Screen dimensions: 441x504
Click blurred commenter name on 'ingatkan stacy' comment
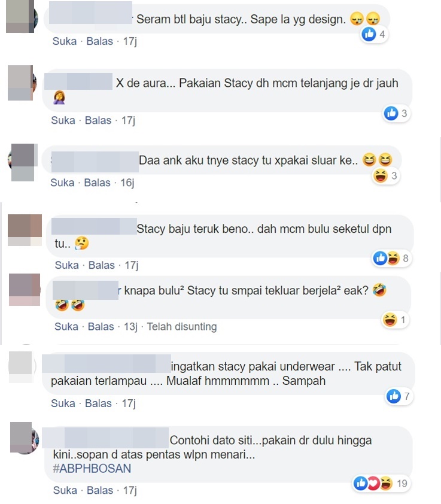tap(107, 363)
